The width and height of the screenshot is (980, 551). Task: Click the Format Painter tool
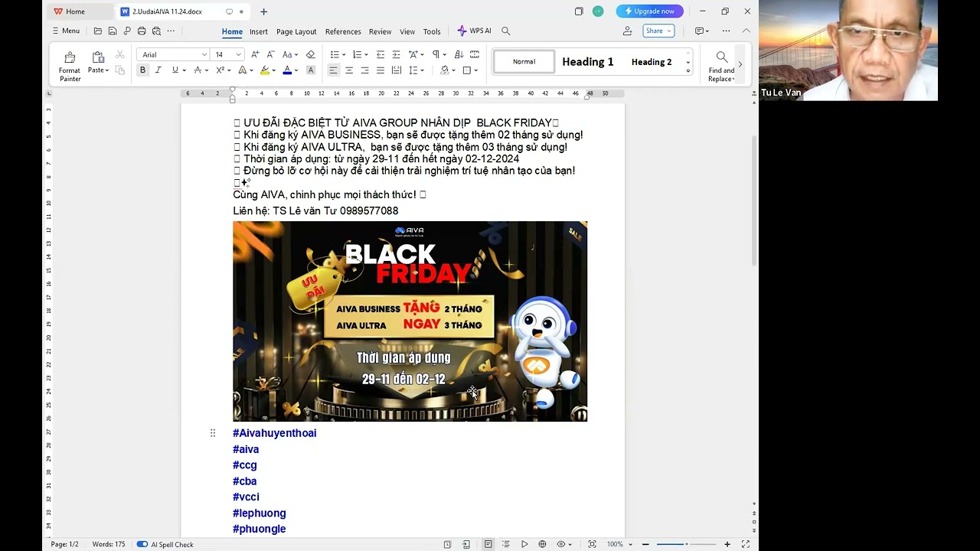[x=70, y=67]
